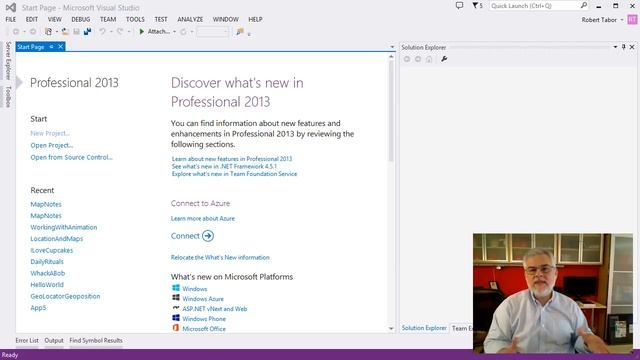Click the Microsoft Office logo icon

pyautogui.click(x=176, y=328)
